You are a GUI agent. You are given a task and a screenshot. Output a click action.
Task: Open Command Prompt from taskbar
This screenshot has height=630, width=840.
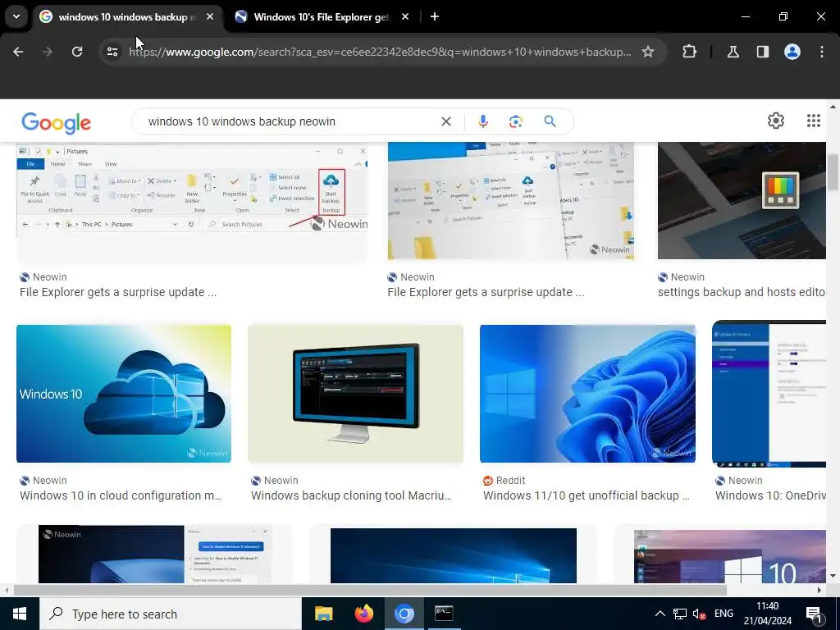(444, 614)
